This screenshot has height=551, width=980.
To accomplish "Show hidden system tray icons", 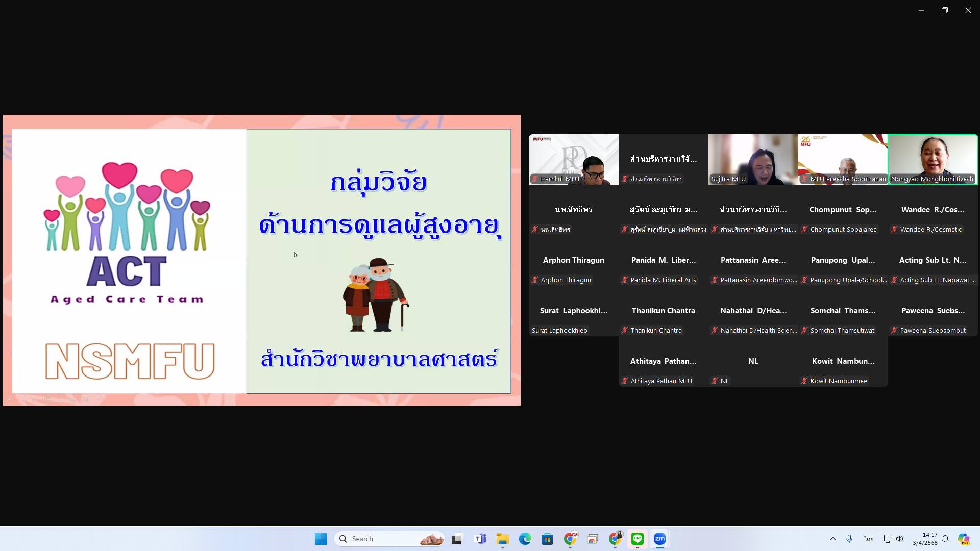I will [x=833, y=539].
